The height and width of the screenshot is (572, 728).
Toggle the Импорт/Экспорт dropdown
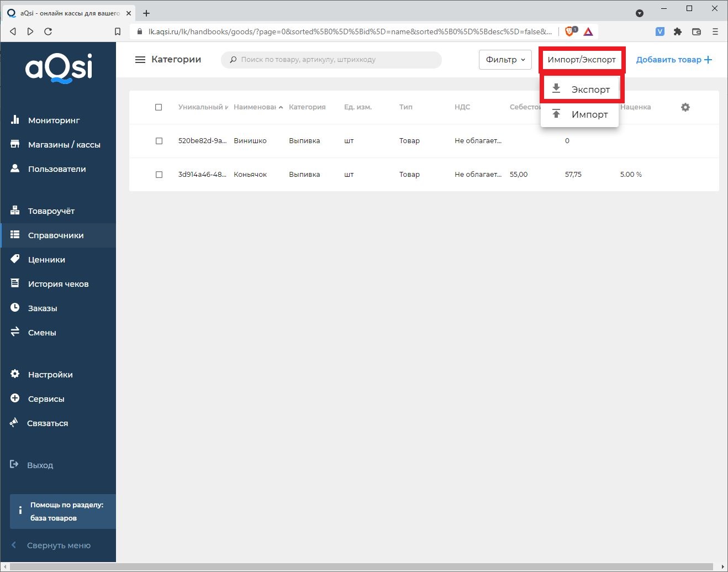pos(582,60)
